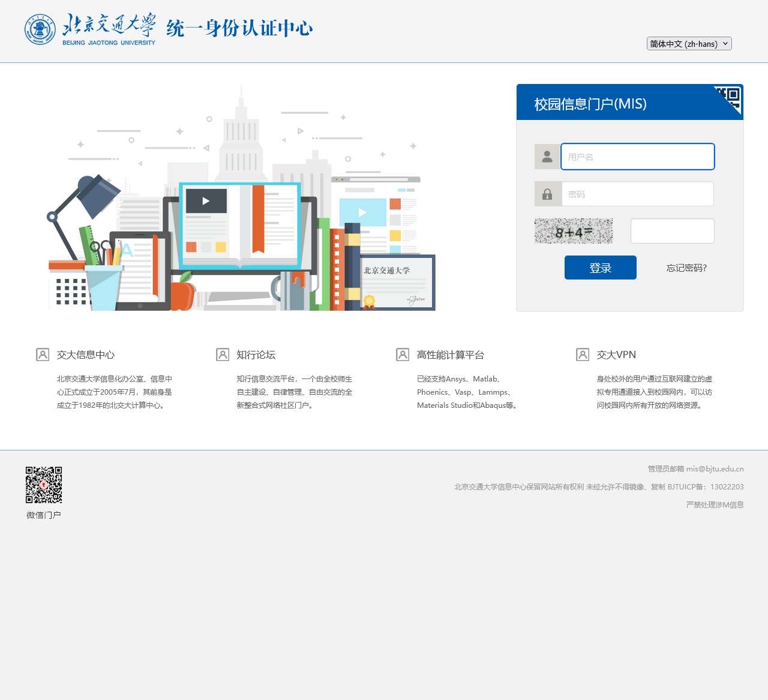Click the 交大信息中心 description paragraph
768x700 pixels.
coord(115,392)
